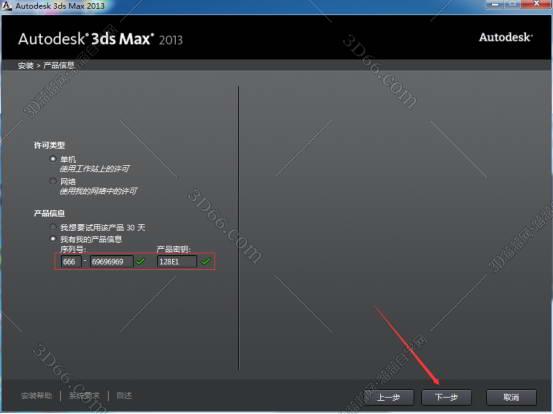Click the green check next to product key

coord(205,261)
